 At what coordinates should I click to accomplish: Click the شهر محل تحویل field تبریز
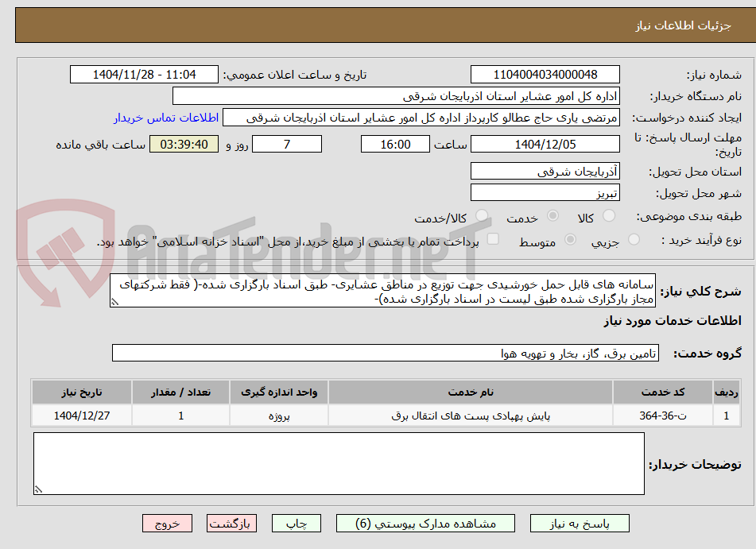tap(545, 193)
